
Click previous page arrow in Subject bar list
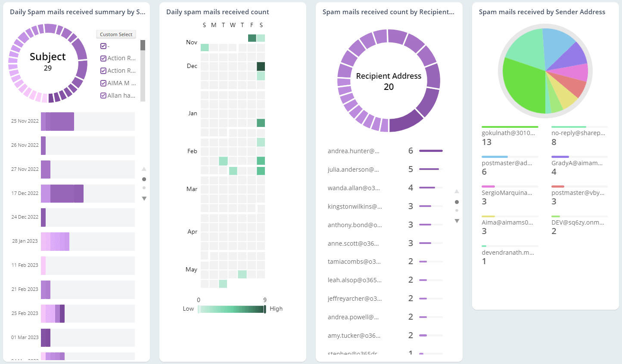pyautogui.click(x=144, y=169)
